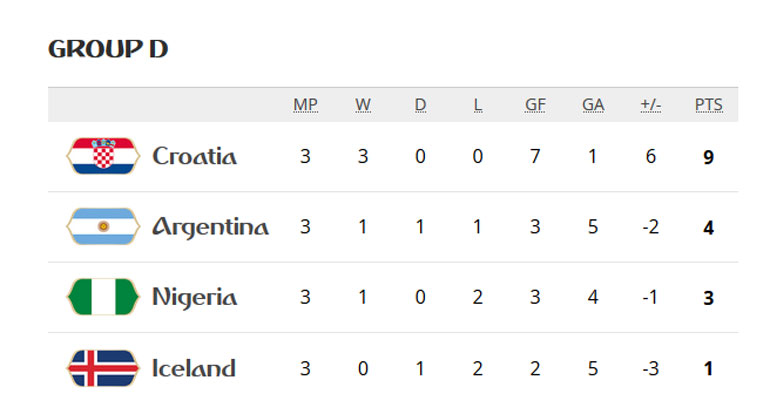
Task: Select the Iceland team name
Action: (193, 368)
